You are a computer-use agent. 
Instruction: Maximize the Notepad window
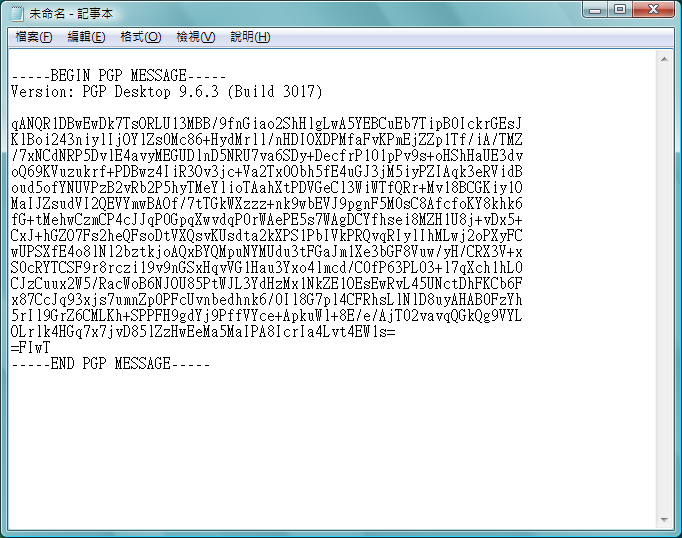click(x=620, y=10)
